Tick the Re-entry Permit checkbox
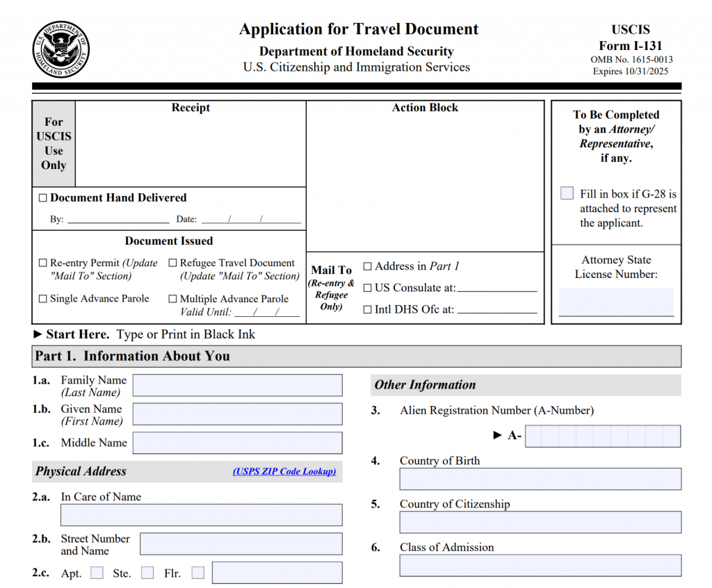 pyautogui.click(x=42, y=263)
